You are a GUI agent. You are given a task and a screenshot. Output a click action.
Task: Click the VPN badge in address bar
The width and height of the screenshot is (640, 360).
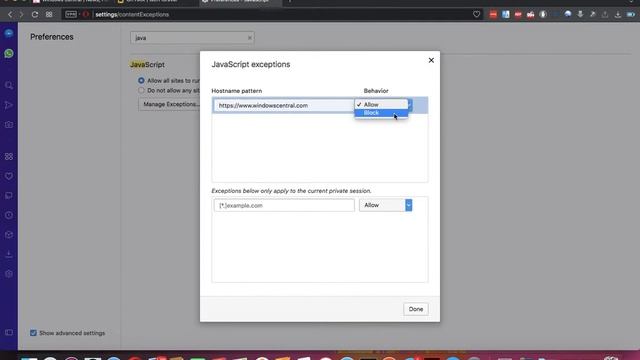pos(71,14)
